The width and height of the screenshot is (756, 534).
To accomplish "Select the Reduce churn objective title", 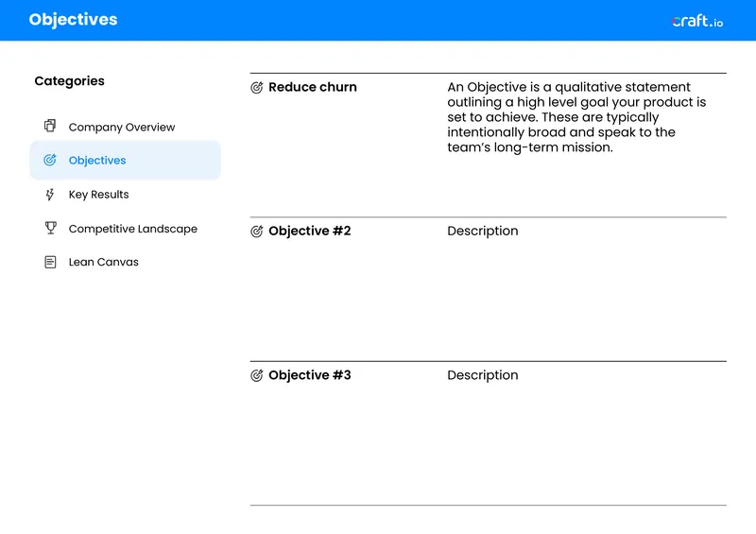I will click(x=313, y=87).
